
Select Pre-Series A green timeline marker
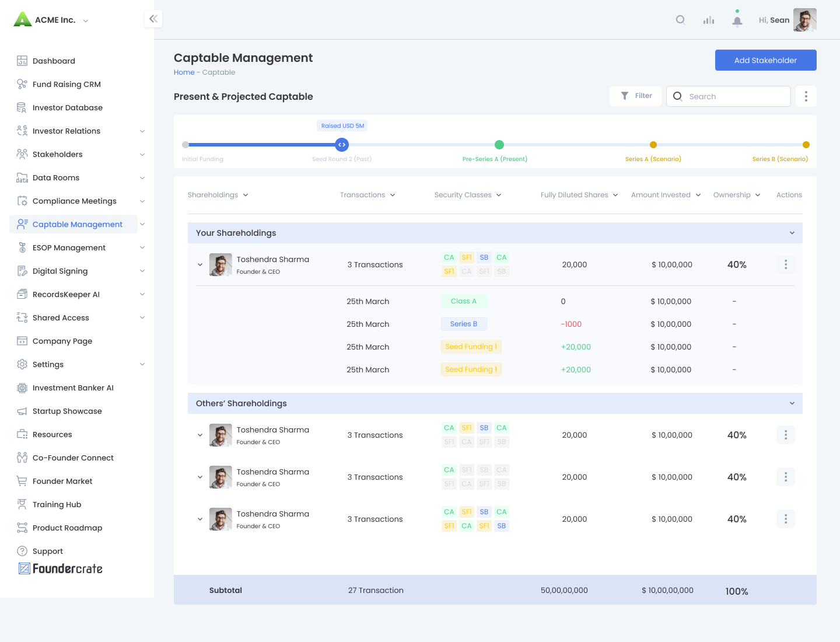pos(499,145)
